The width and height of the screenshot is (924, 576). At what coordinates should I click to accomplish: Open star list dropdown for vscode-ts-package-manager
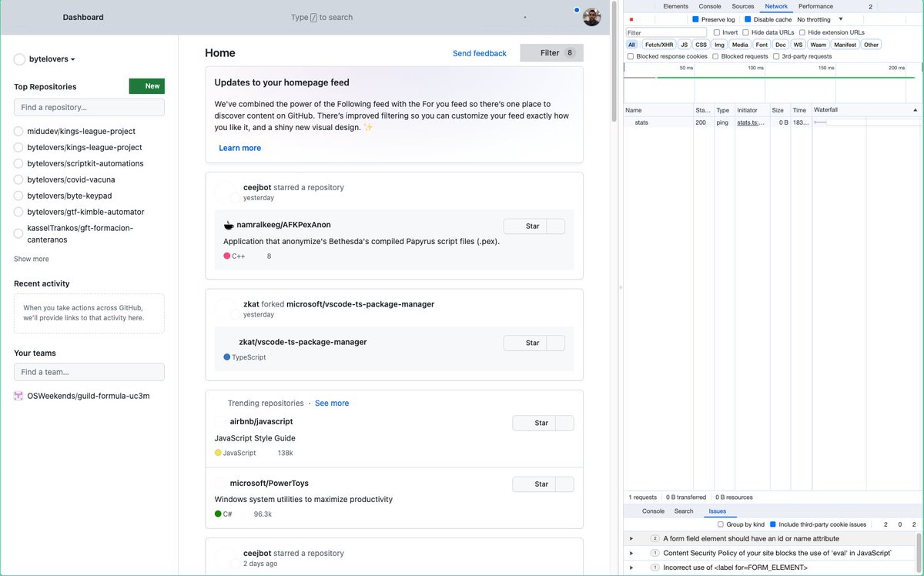pyautogui.click(x=555, y=343)
